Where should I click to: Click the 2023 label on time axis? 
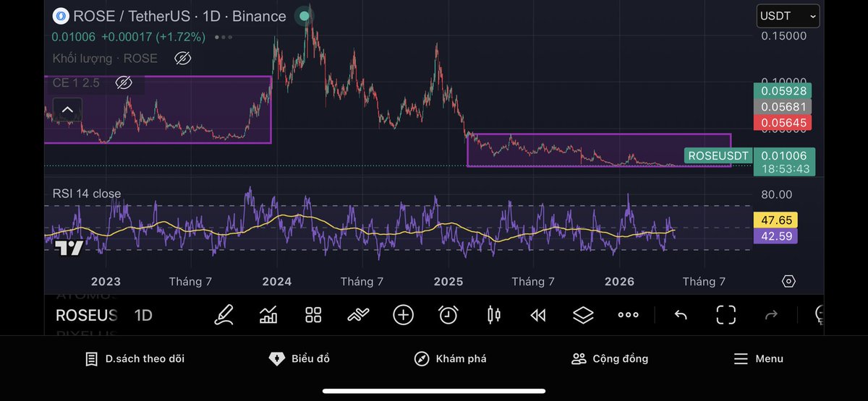106,282
